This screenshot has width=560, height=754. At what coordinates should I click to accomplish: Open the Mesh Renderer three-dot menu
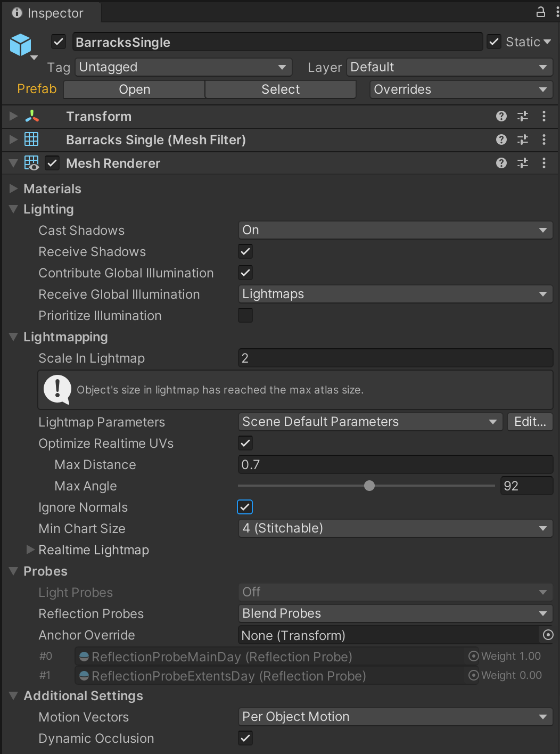point(544,163)
